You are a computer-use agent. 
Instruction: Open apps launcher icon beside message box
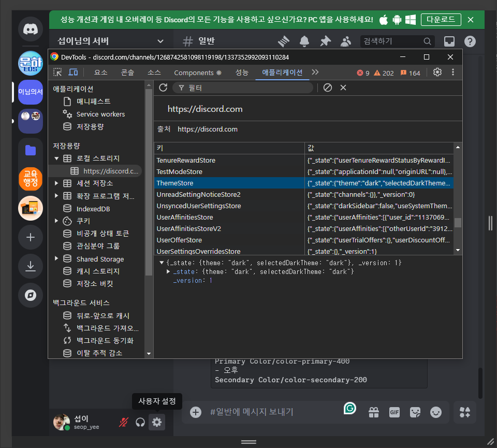pyautogui.click(x=465, y=412)
